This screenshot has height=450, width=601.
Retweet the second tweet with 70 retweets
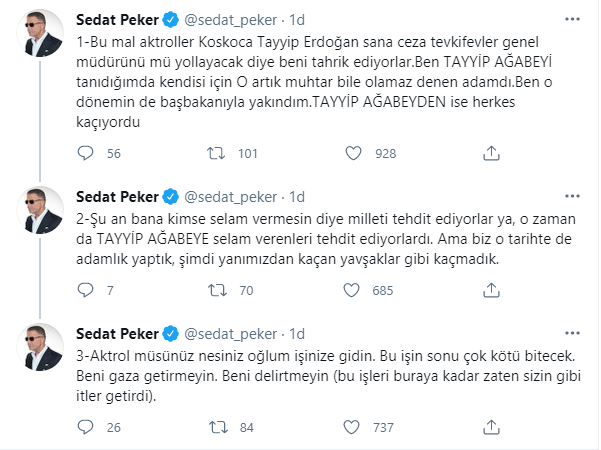point(215,291)
